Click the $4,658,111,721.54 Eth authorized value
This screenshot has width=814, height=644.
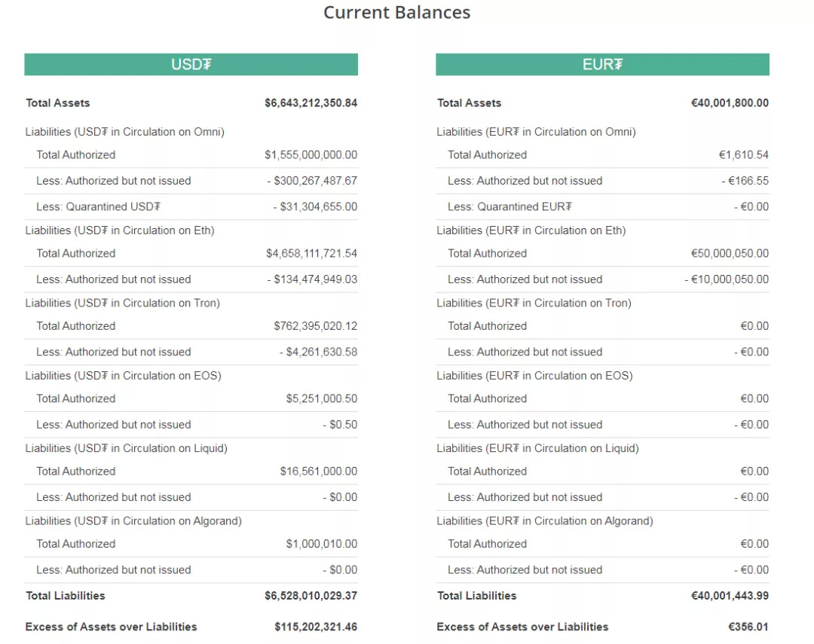click(x=311, y=254)
